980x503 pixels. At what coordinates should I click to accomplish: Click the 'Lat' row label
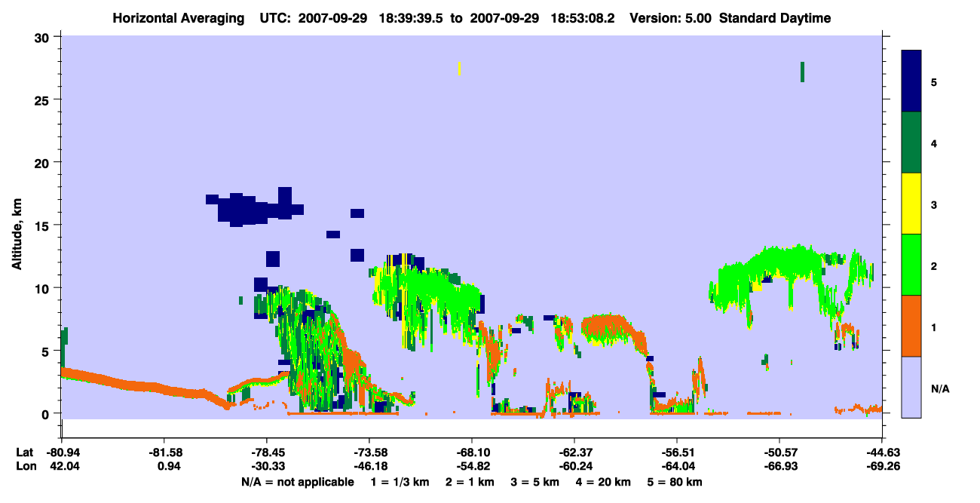[x=24, y=452]
